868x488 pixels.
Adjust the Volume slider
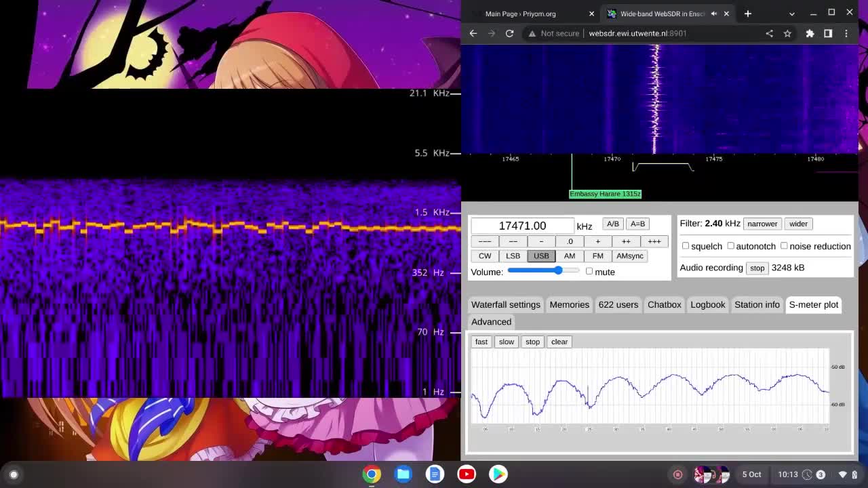[544, 270]
